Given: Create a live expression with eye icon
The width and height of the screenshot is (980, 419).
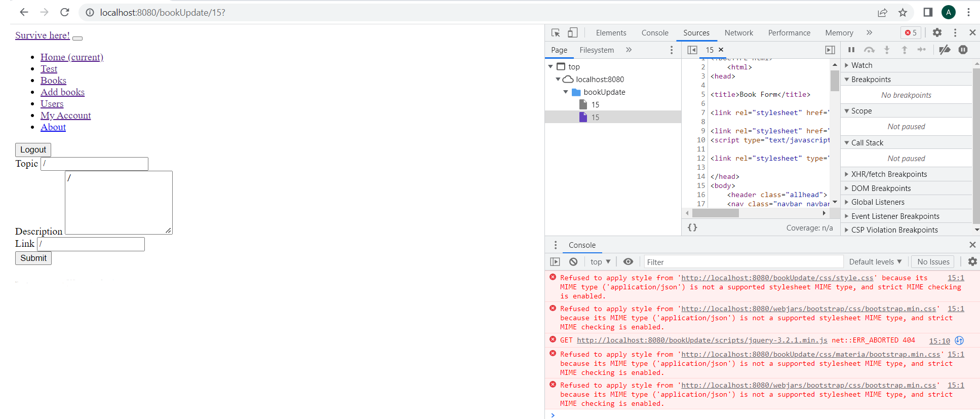Looking at the screenshot, I should 628,262.
